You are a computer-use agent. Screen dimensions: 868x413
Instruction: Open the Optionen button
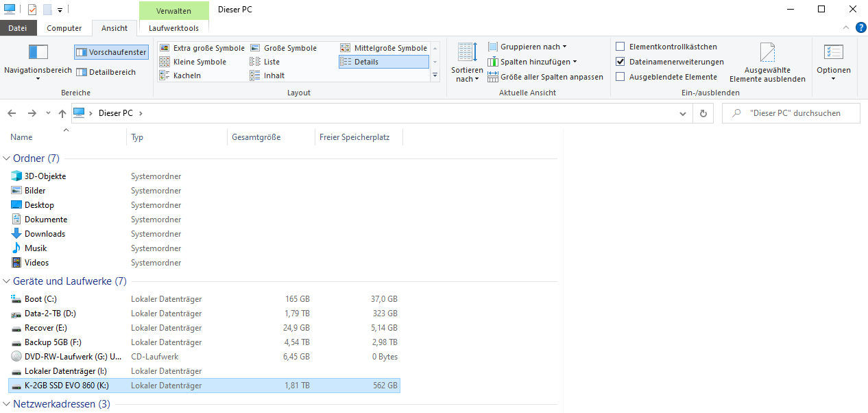pyautogui.click(x=833, y=62)
